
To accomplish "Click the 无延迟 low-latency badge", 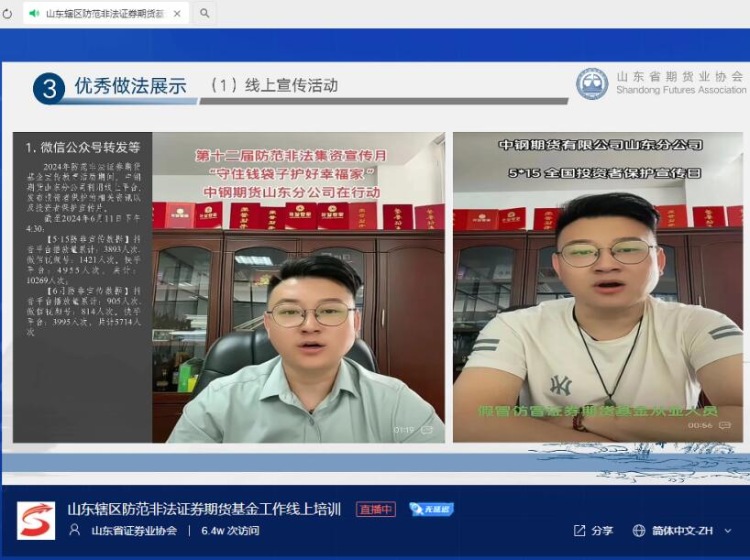I will (x=432, y=510).
